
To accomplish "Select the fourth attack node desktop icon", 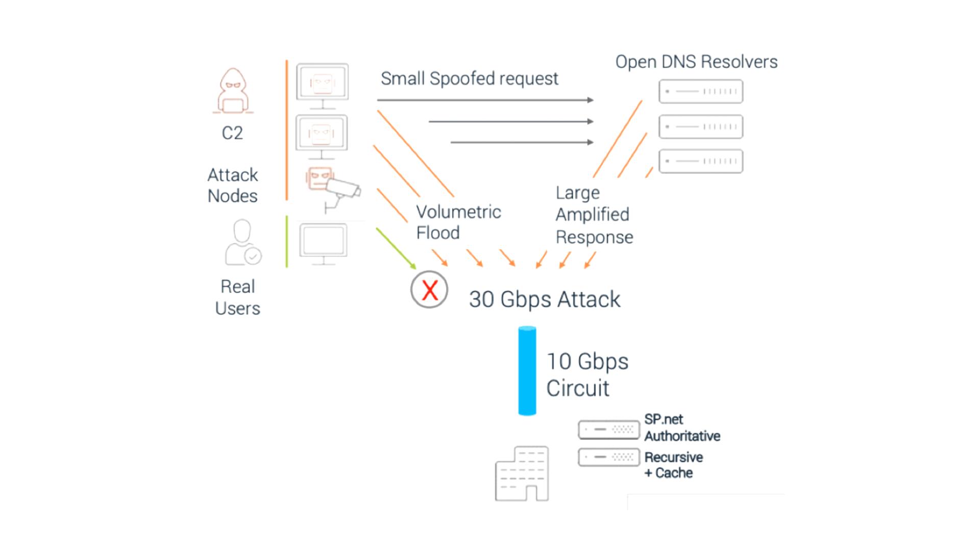I will click(x=322, y=240).
